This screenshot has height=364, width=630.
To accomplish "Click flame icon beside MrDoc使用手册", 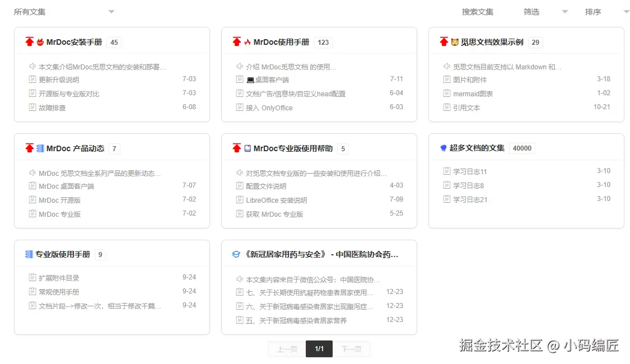I will tap(248, 42).
